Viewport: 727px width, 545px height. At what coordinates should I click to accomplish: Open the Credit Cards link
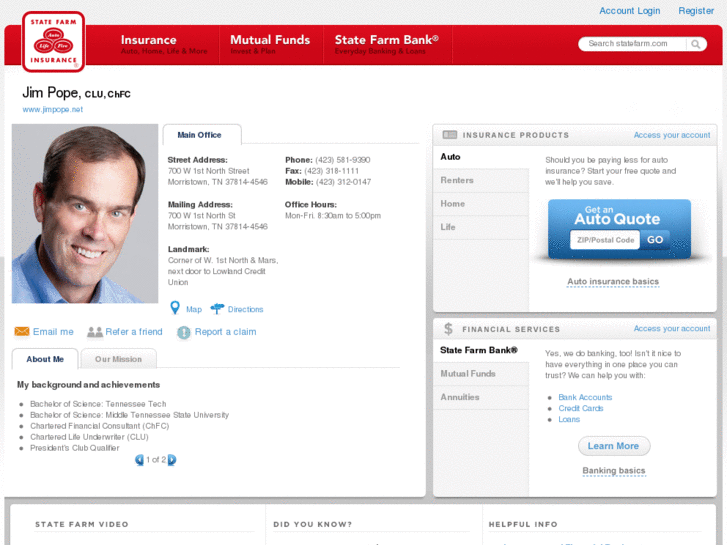[x=581, y=409]
